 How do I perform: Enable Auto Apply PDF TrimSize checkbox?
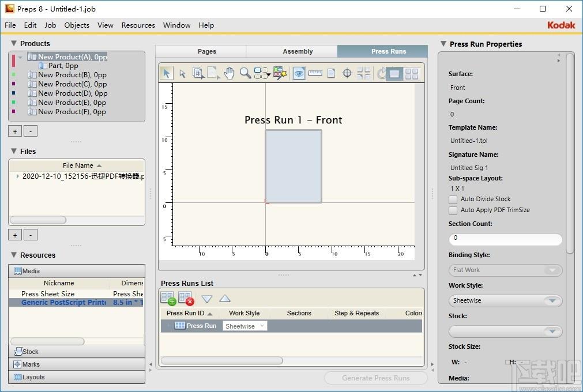[453, 210]
